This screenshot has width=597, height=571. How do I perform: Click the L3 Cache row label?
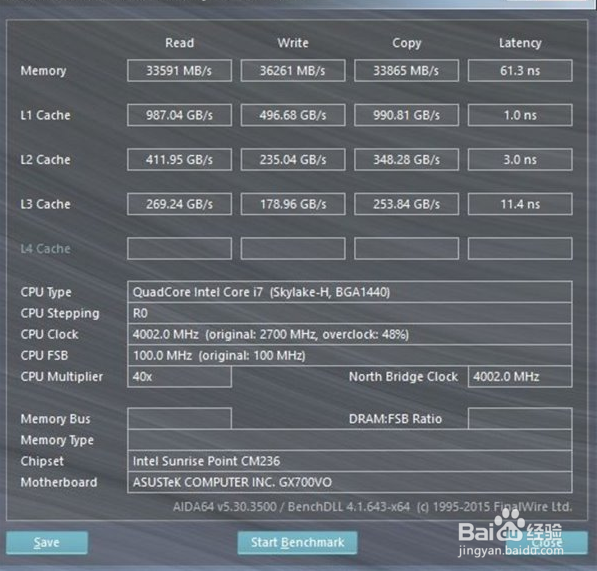45,204
